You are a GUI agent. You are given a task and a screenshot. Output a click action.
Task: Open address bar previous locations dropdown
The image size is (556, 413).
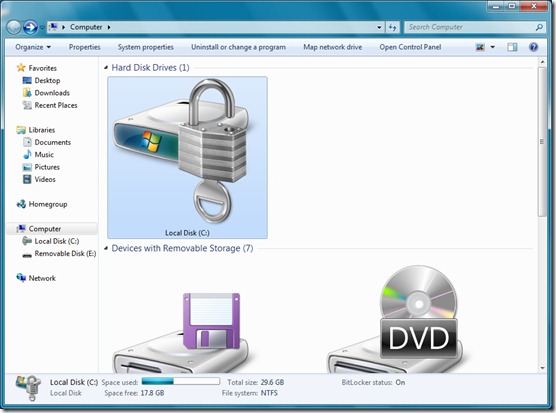[379, 27]
